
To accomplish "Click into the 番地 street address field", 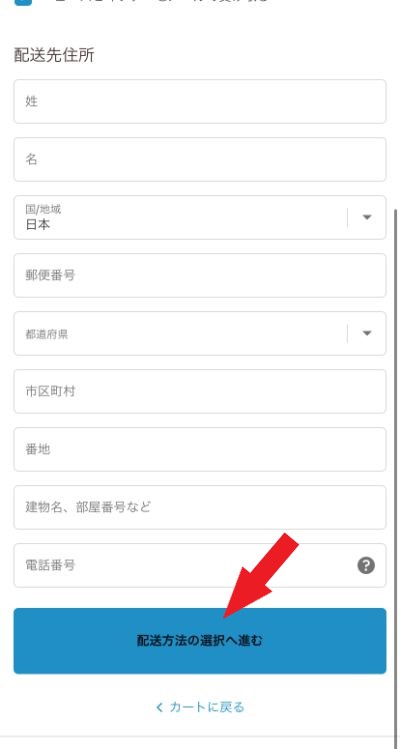I will (x=200, y=449).
